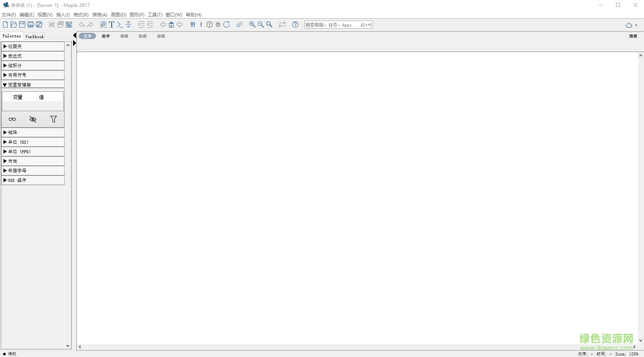Collapse the 变量管理器 palette
This screenshot has height=357, width=644.
(33, 84)
